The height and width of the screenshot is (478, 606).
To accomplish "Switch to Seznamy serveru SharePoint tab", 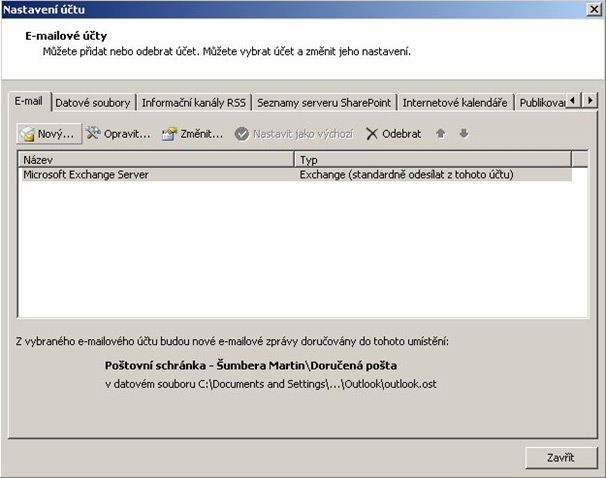I will point(325,102).
